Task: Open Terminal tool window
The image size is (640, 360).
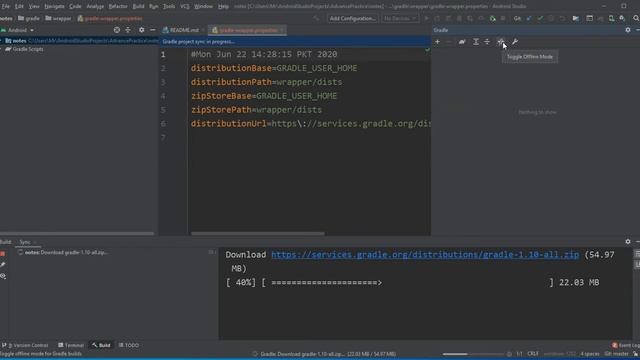Action: click(x=71, y=345)
